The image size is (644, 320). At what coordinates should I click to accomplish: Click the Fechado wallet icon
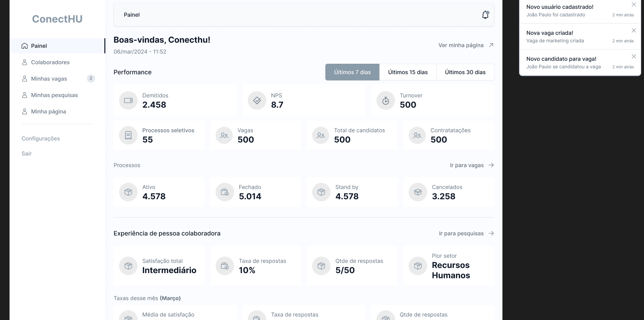click(x=225, y=192)
